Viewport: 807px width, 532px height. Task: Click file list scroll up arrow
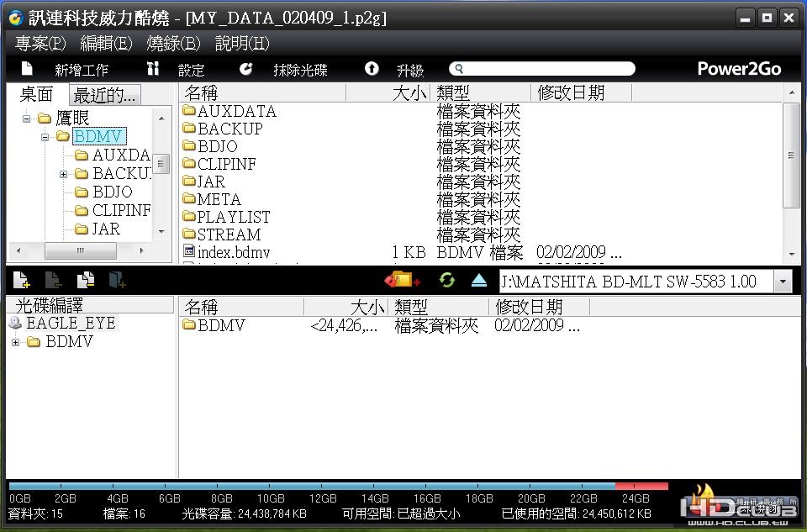tap(791, 92)
